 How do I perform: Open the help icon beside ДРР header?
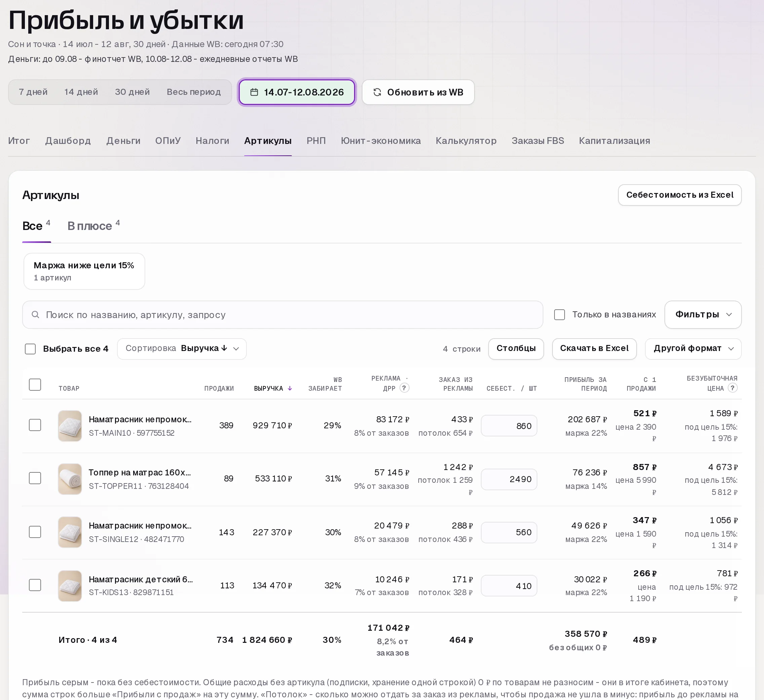404,388
